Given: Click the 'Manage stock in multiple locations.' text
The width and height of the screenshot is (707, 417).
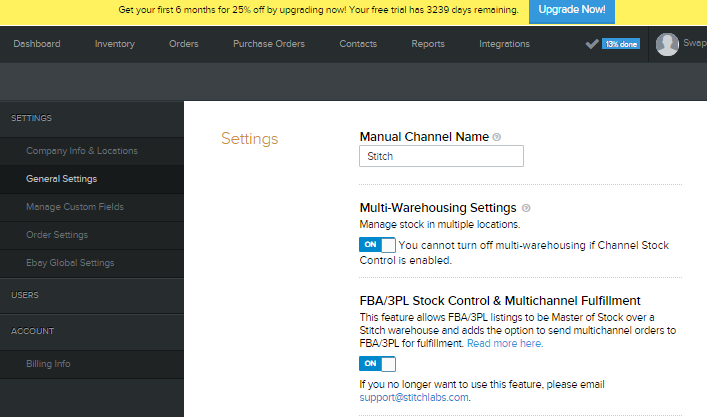Looking at the screenshot, I should pos(440,225).
